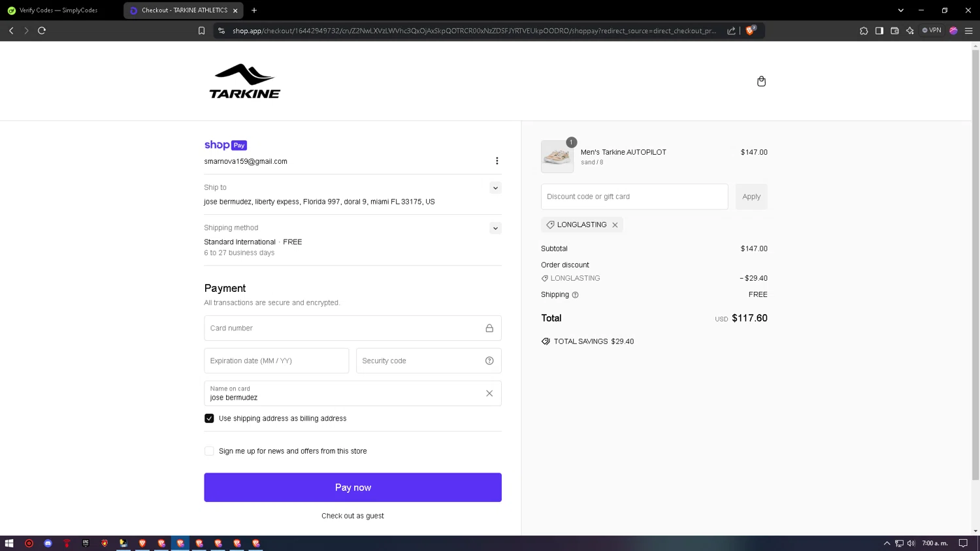Switch to Verify Codes SimplyCodes tab
This screenshot has height=551, width=980.
[x=59, y=10]
